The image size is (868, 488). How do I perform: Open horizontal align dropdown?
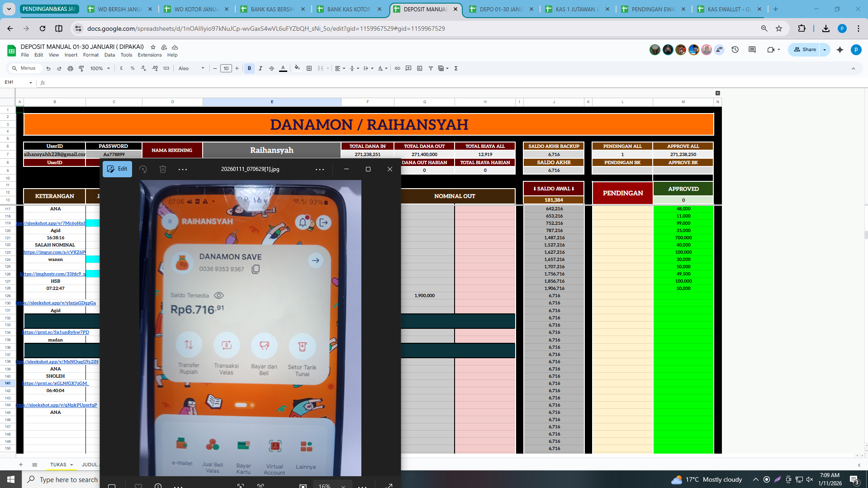[340, 68]
